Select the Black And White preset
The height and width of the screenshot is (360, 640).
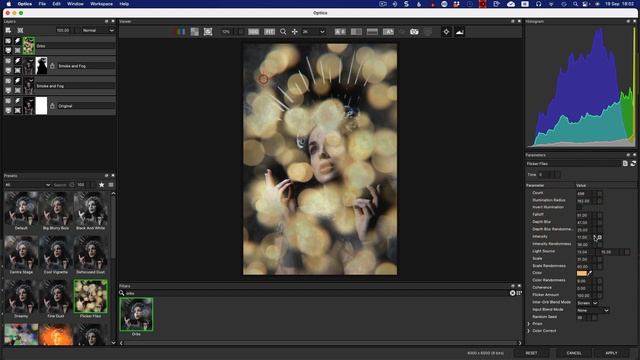[x=91, y=209]
